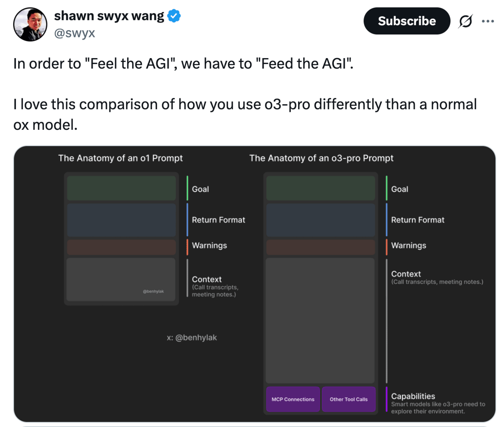The image size is (504, 427).
Task: Click the tweet text mentioning Feed the AGI
Action: pyautogui.click(x=183, y=63)
